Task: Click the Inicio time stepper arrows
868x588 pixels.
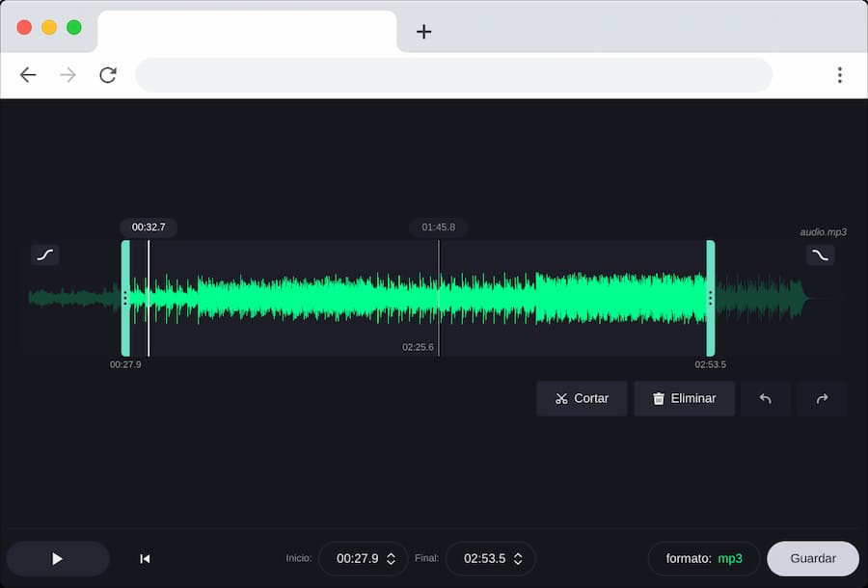Action: (391, 559)
